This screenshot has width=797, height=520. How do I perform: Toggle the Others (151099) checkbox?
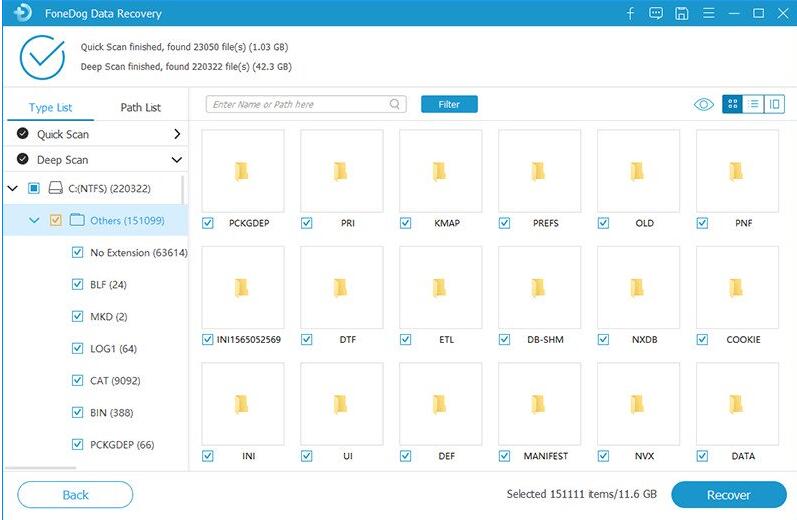pyautogui.click(x=55, y=220)
